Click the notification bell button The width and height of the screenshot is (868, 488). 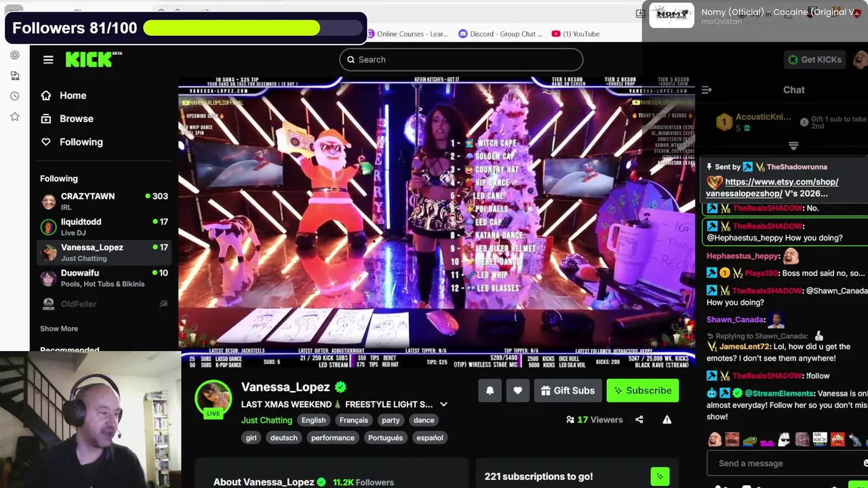coord(490,390)
